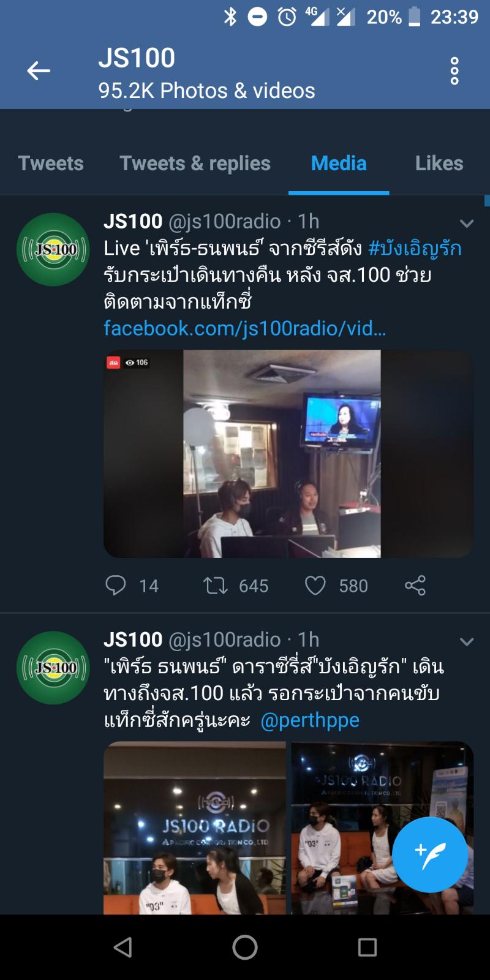Viewport: 490px width, 980px height.
Task: Switch to Tweets & replies tab
Action: [195, 164]
